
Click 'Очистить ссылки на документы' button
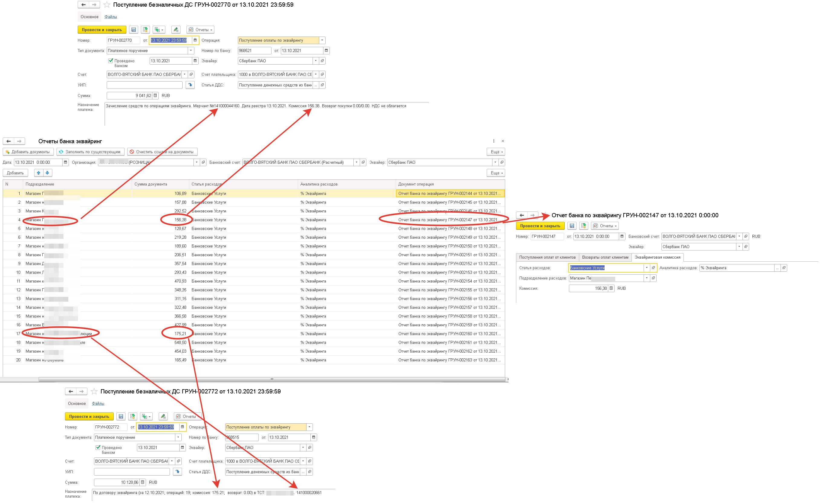[x=162, y=152]
